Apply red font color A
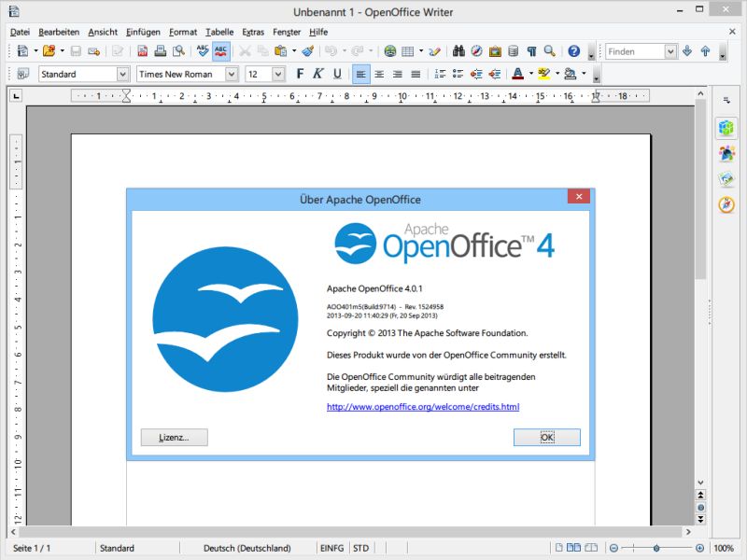The image size is (747, 560). click(x=518, y=74)
